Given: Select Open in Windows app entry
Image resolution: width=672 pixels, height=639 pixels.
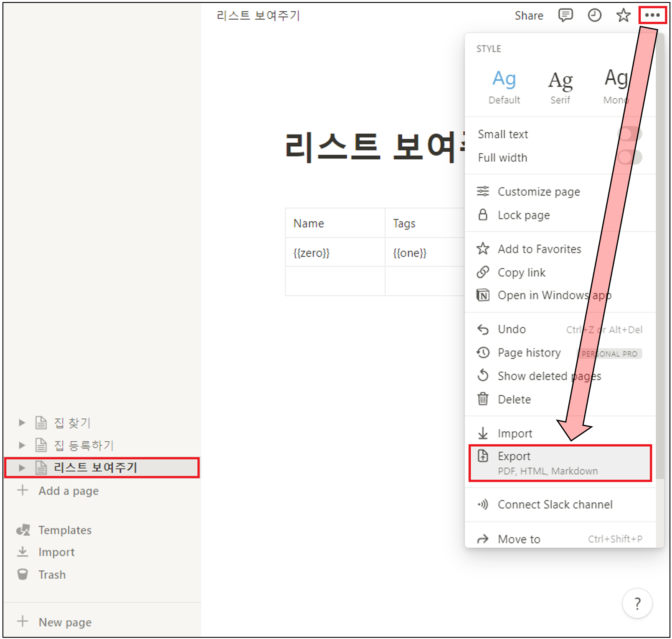Looking at the screenshot, I should pyautogui.click(x=560, y=295).
